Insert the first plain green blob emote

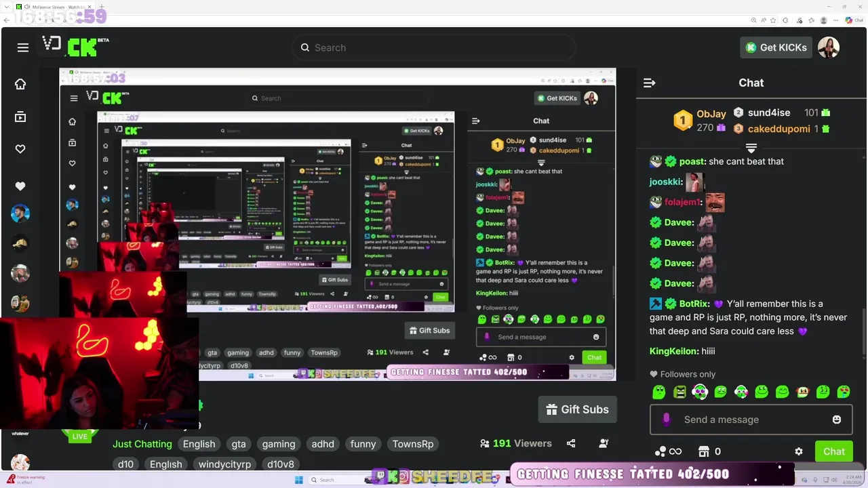click(658, 392)
